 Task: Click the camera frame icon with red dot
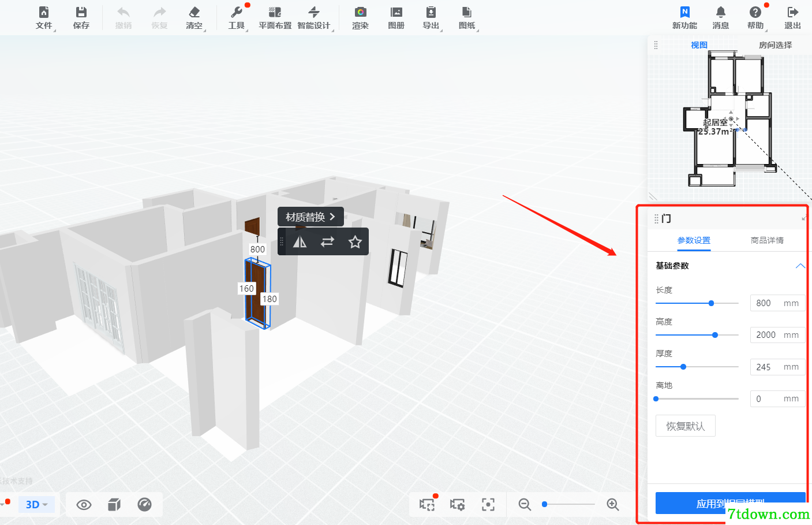427,504
